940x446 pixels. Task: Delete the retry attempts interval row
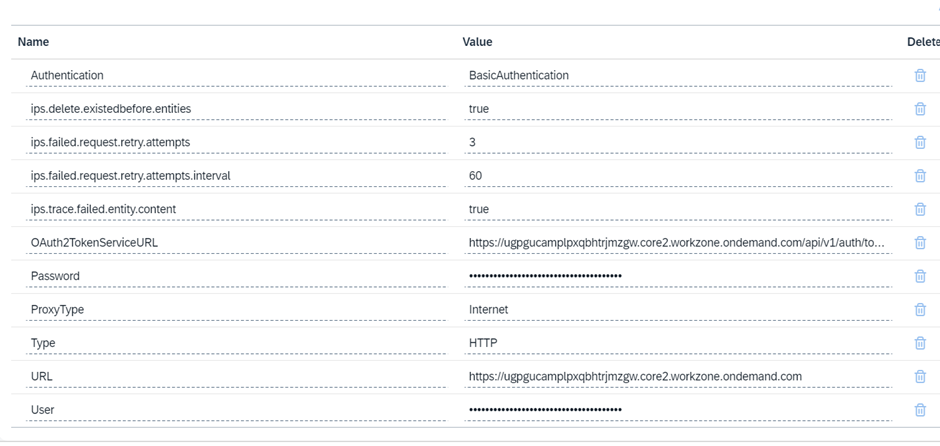919,176
